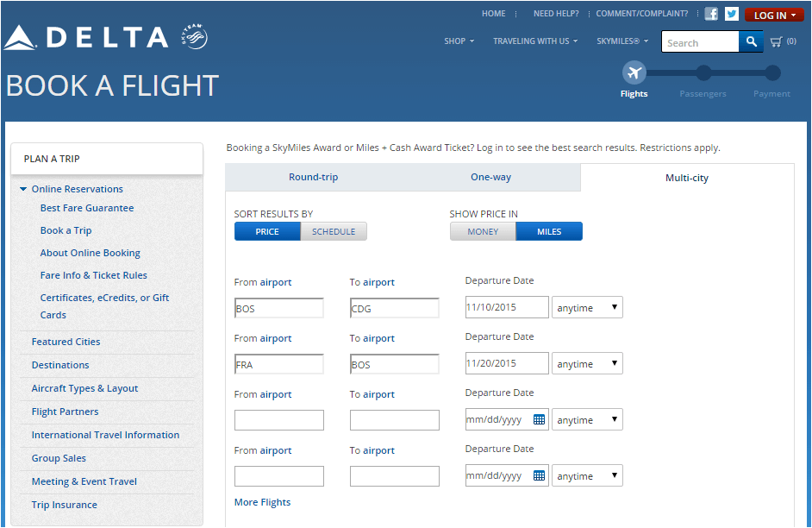Click the search magnifier button

(x=751, y=41)
